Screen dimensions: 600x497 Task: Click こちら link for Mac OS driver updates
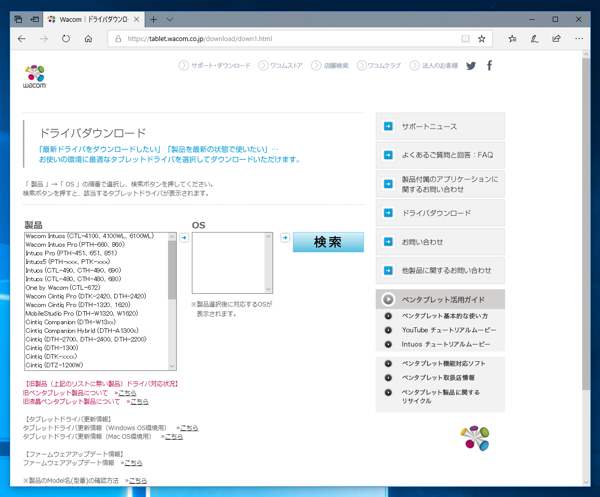pyautogui.click(x=174, y=437)
